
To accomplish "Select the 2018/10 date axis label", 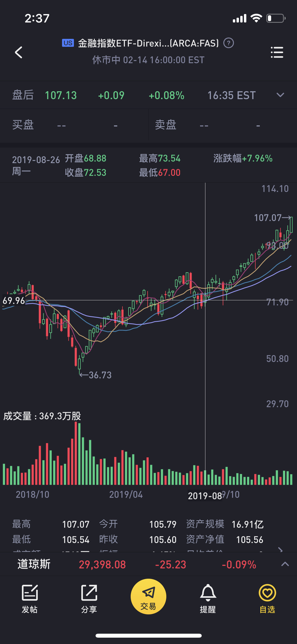I will click(32, 495).
